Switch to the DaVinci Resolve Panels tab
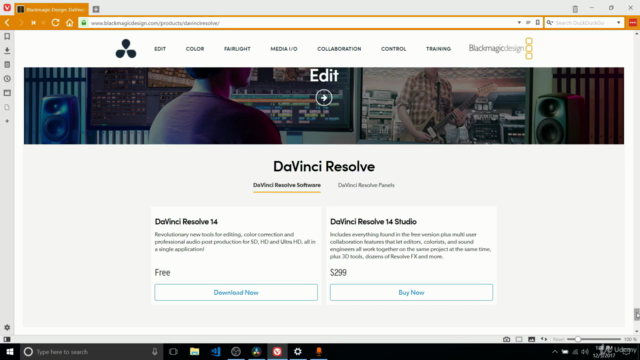The height and width of the screenshot is (360, 640). 366,185
